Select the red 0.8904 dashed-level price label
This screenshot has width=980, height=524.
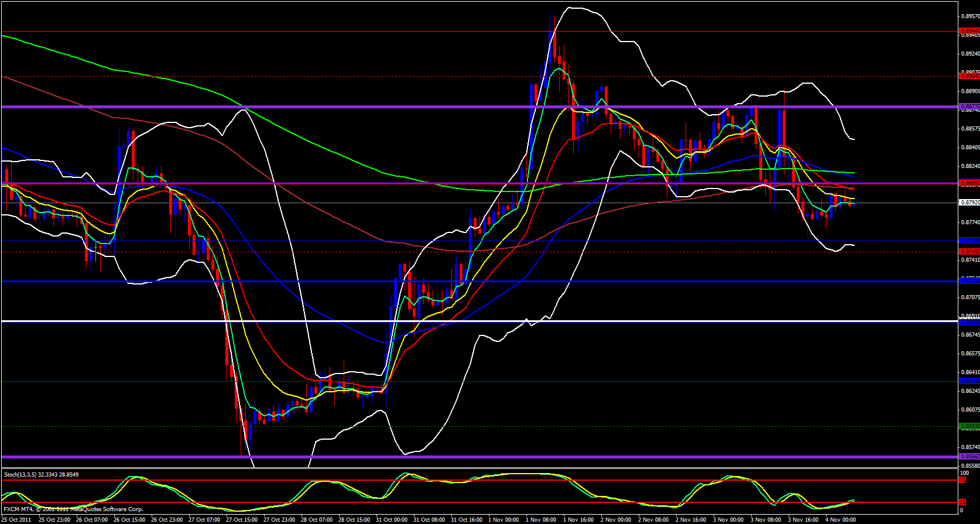[x=969, y=76]
